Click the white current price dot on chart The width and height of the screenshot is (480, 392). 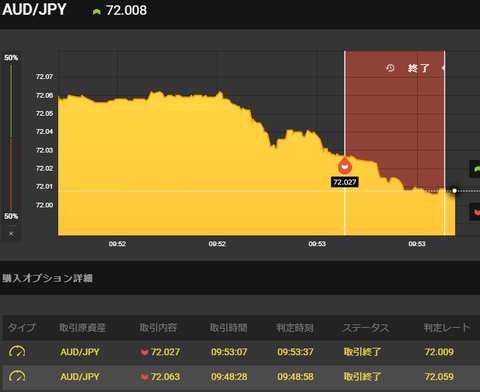pos(454,191)
